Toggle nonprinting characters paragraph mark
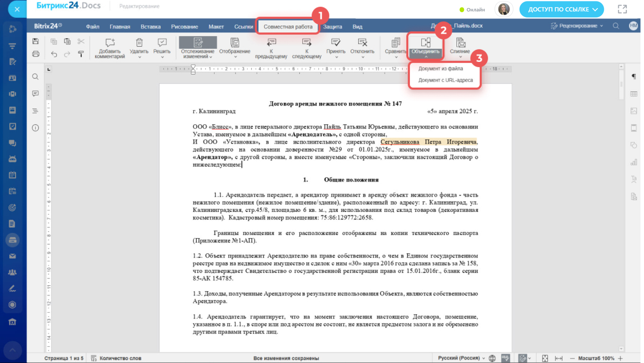 (634, 77)
